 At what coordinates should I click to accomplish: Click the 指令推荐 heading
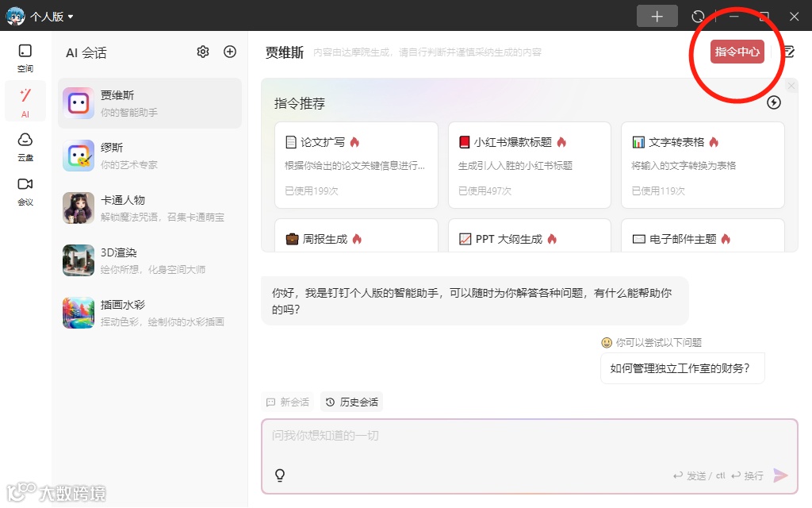point(299,104)
